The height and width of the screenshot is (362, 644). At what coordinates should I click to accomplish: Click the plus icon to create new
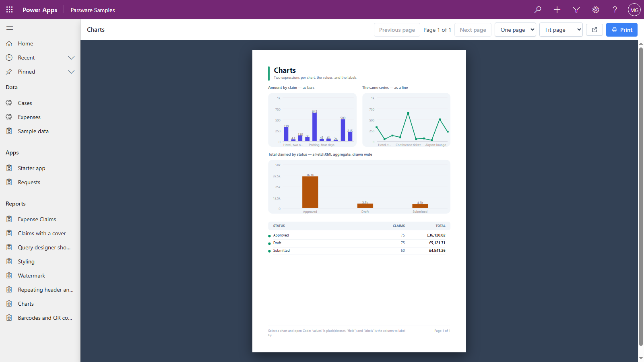click(x=557, y=10)
